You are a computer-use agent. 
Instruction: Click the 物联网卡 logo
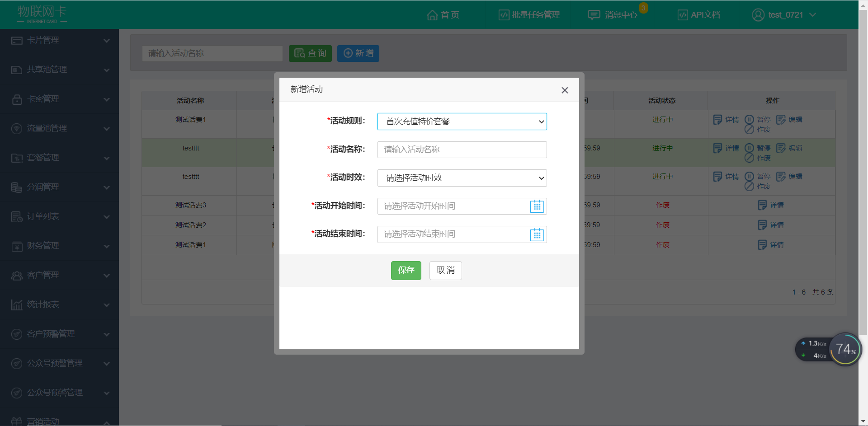coord(42,14)
